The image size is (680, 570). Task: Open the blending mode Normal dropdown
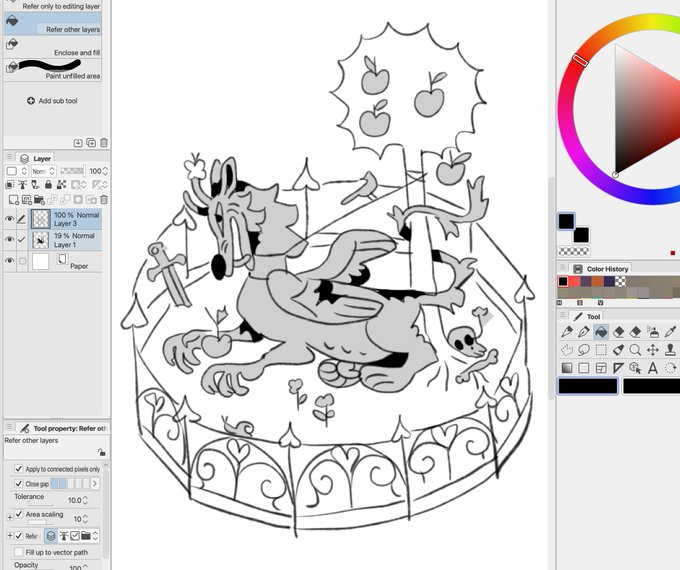pos(43,171)
